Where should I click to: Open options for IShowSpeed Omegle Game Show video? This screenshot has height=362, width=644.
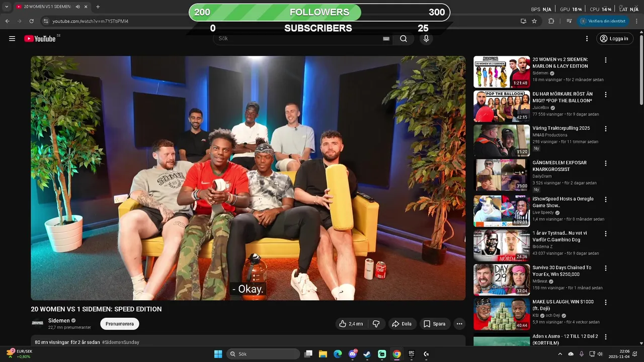pyautogui.click(x=606, y=200)
